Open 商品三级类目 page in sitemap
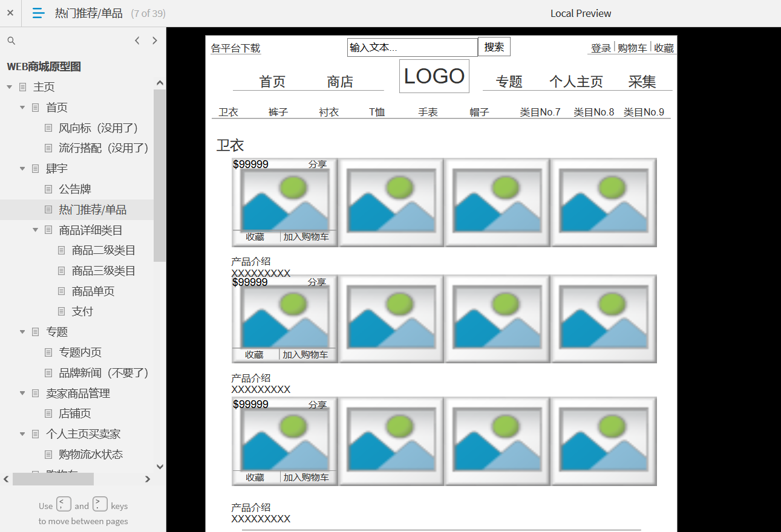This screenshot has width=781, height=532. tap(103, 271)
